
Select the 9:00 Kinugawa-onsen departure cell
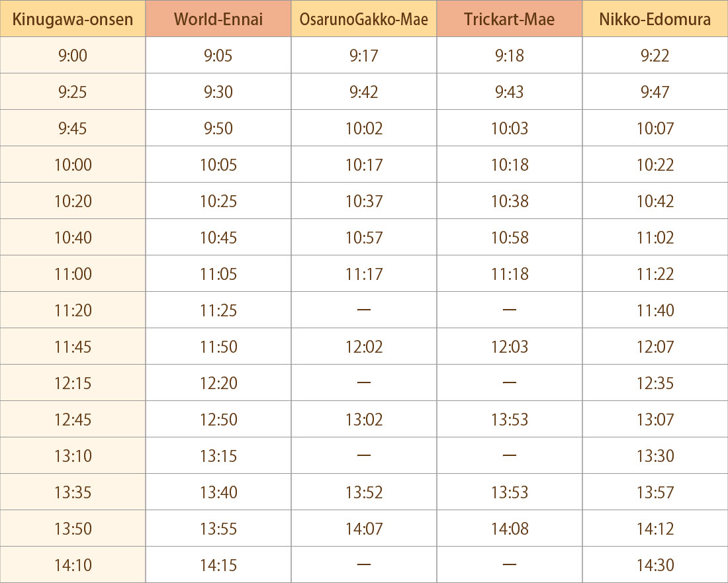(72, 55)
